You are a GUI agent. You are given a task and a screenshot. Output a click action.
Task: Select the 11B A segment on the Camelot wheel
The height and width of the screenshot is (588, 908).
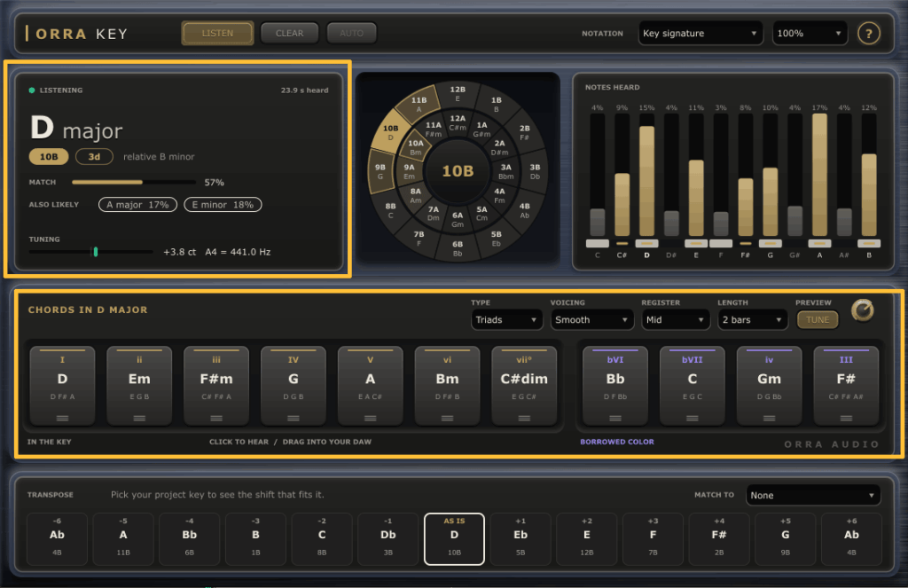click(x=419, y=105)
